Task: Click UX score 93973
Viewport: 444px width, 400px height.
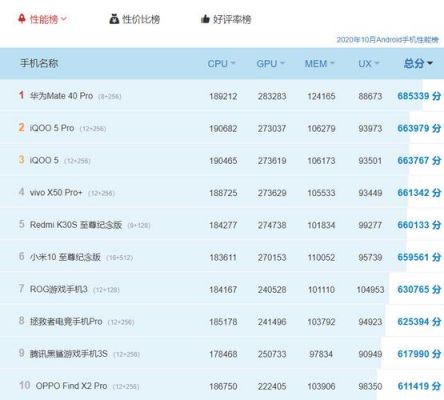Action: tap(370, 129)
